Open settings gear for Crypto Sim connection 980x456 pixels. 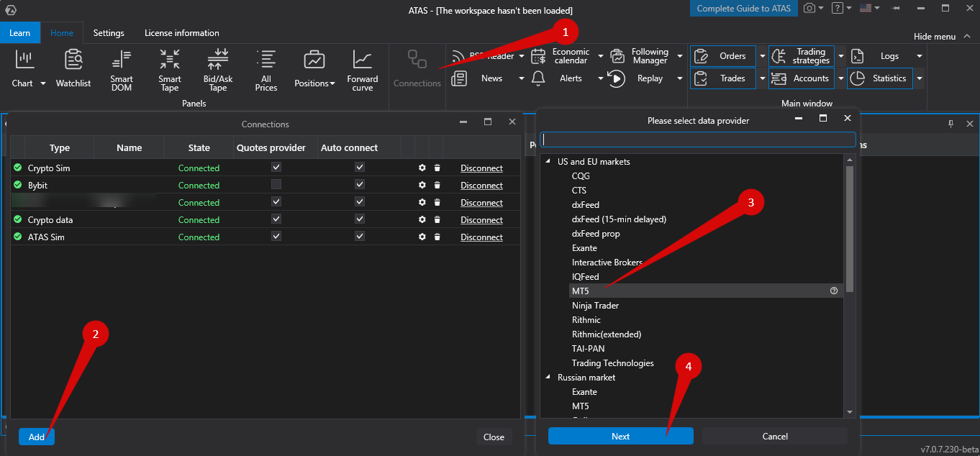pyautogui.click(x=422, y=168)
